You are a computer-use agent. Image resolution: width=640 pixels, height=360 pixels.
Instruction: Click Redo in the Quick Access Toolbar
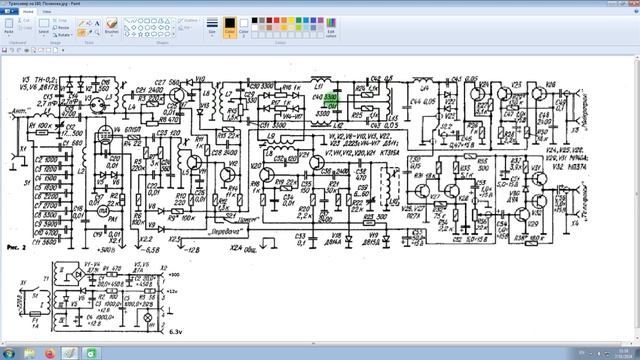(x=19, y=50)
